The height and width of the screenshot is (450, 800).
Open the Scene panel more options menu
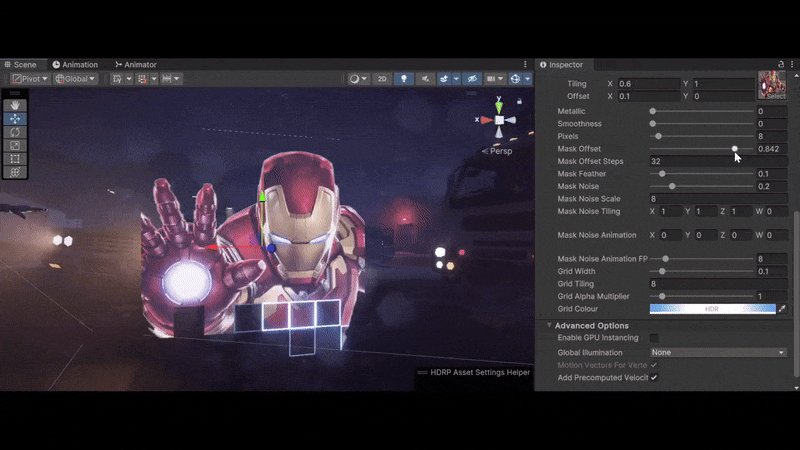[525, 64]
